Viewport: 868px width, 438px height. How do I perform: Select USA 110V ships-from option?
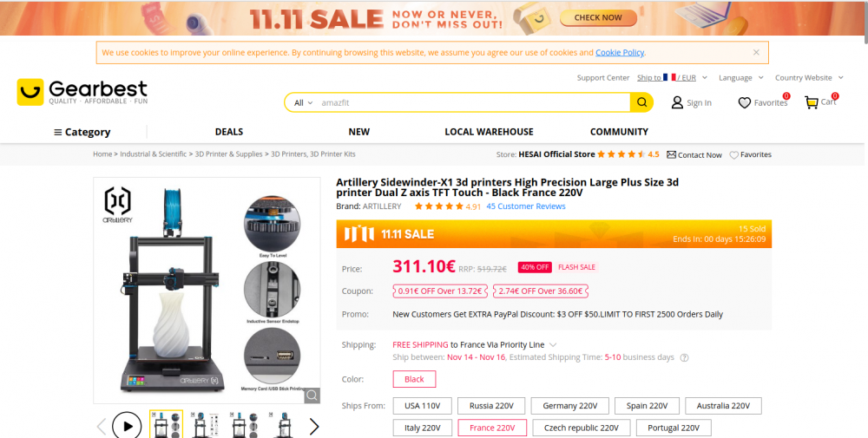pos(423,405)
